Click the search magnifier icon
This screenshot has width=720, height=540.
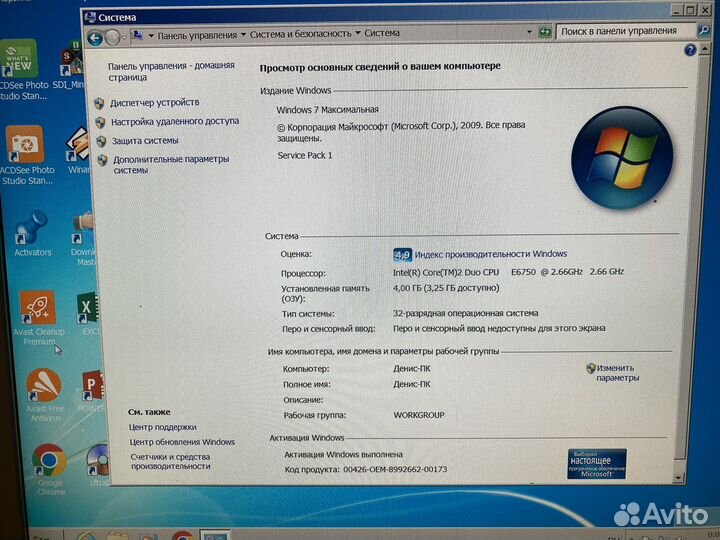coord(703,31)
